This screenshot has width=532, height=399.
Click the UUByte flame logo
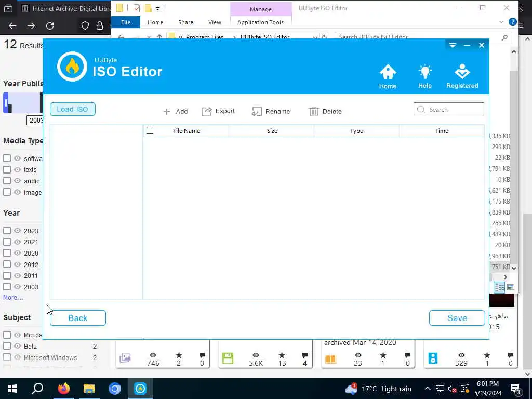[72, 66]
